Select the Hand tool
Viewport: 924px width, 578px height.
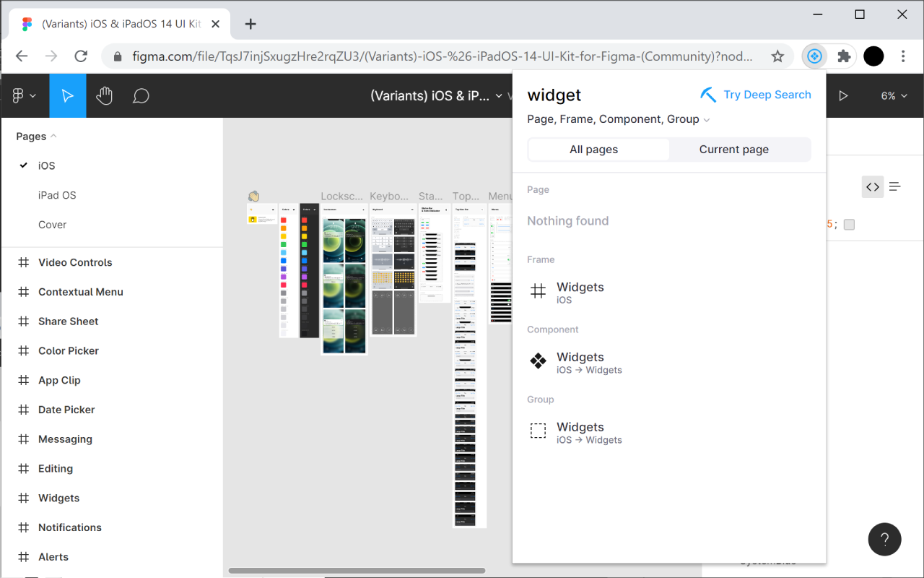coord(105,95)
